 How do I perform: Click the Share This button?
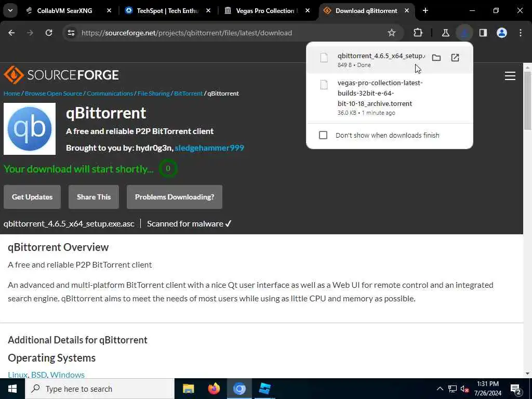coord(94,197)
